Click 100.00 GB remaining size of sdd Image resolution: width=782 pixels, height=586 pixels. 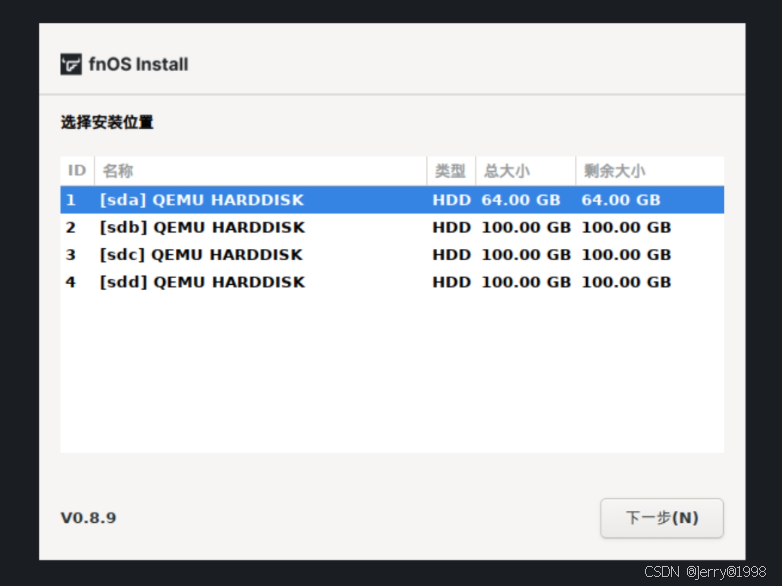coord(626,282)
